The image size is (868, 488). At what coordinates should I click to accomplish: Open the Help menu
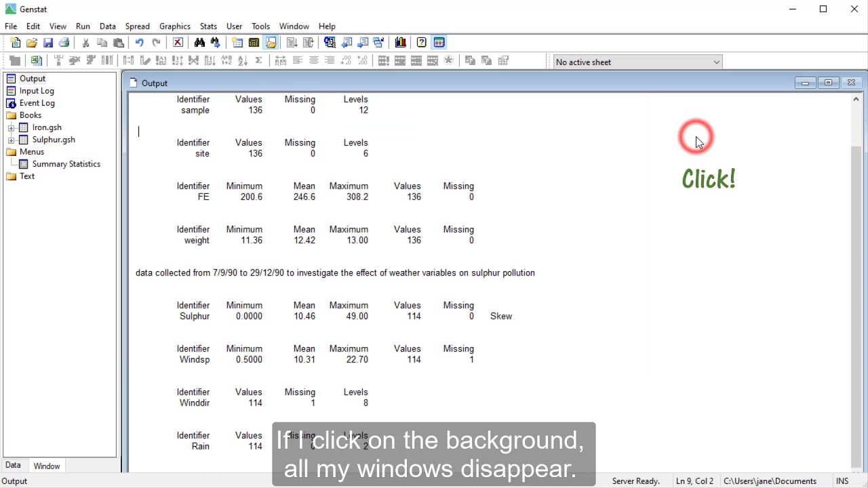pos(327,26)
